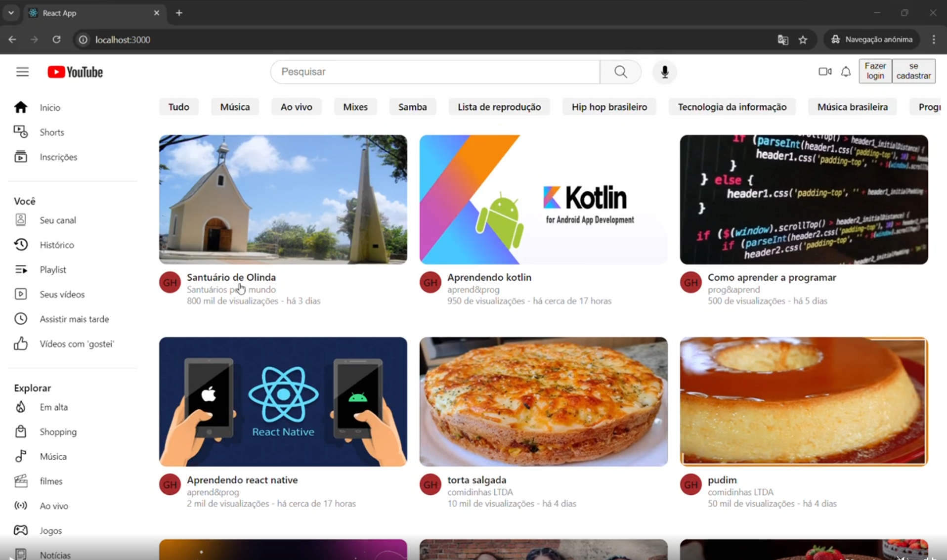Focus the Pesquisar search field
Screen dimensions: 947x560
[x=435, y=72]
